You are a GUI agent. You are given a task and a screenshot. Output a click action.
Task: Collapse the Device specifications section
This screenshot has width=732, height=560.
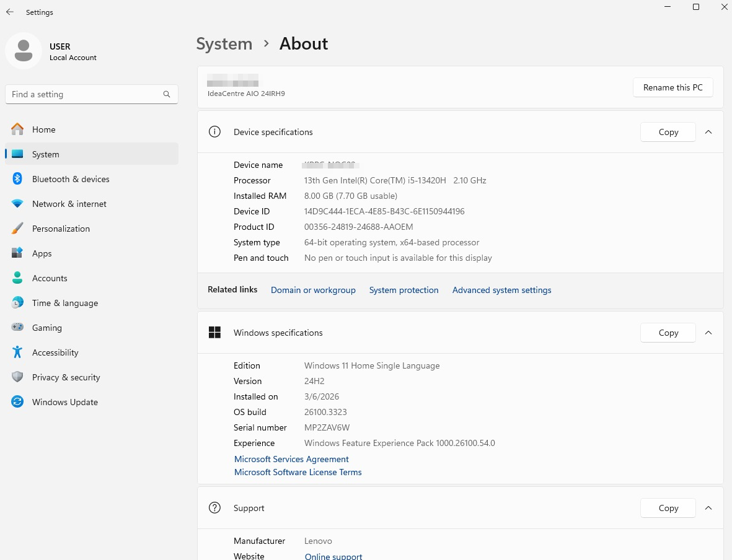[708, 132]
